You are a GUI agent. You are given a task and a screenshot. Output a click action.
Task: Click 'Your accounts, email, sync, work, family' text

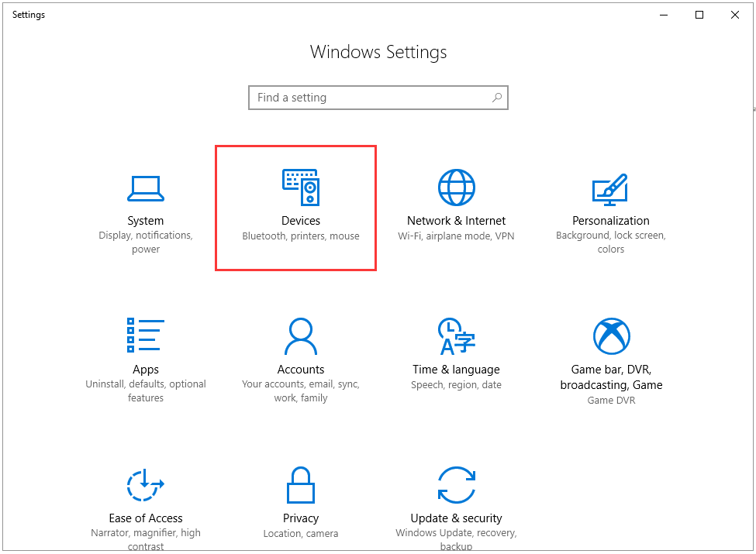301,391
